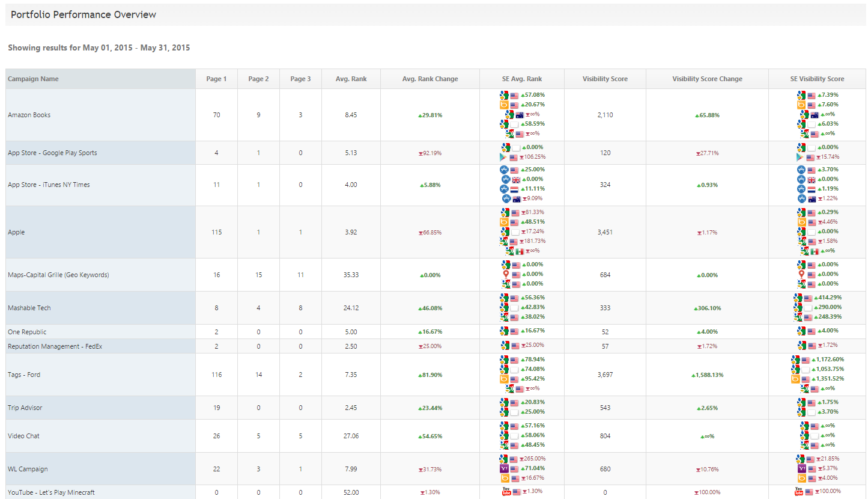868x499 pixels.
Task: Click the Portfolio Performance Overview heading
Action: 83,14
